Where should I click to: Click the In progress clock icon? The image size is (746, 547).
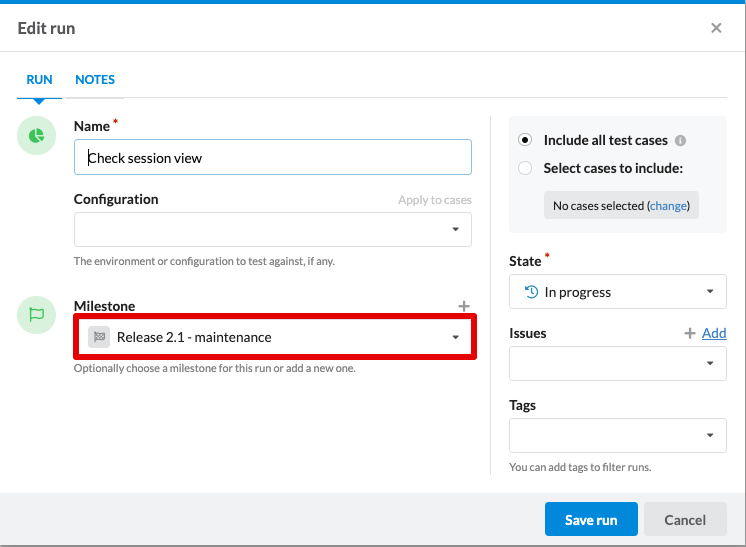coord(531,292)
